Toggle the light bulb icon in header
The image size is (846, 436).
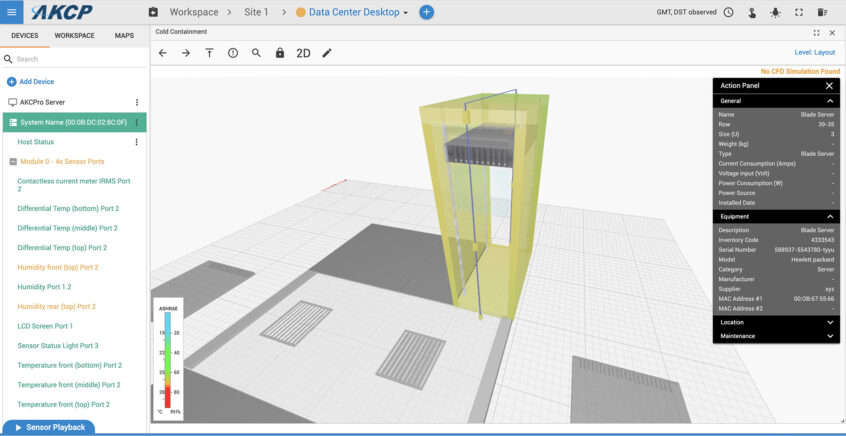coord(775,12)
